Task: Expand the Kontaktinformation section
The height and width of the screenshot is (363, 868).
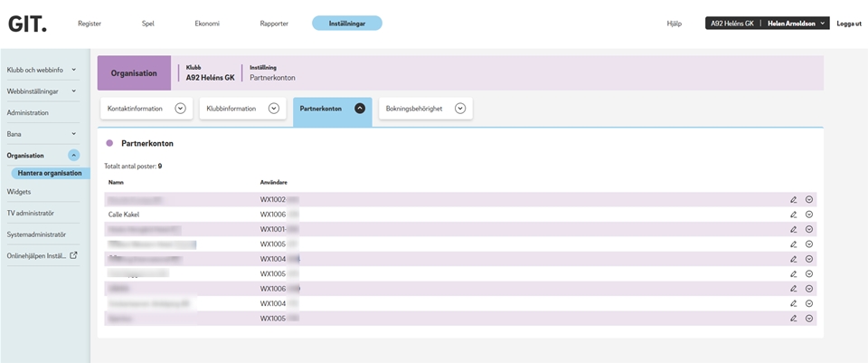Action: coord(180,109)
